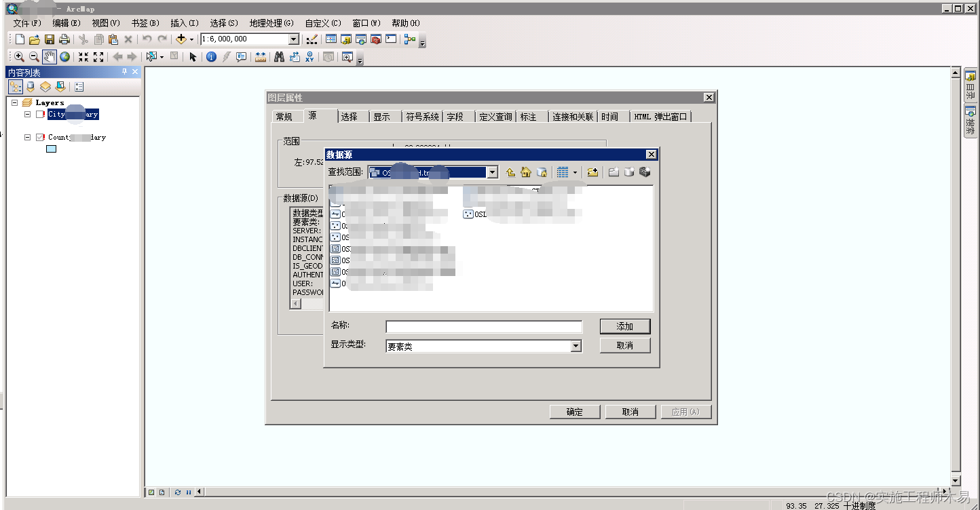This screenshot has width=980, height=510.
Task: Click the Find Route icon
Action: point(295,57)
